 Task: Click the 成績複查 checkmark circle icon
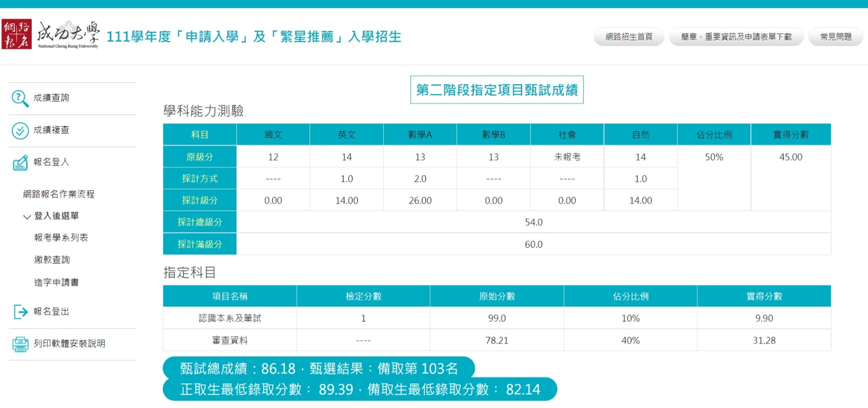pos(20,131)
